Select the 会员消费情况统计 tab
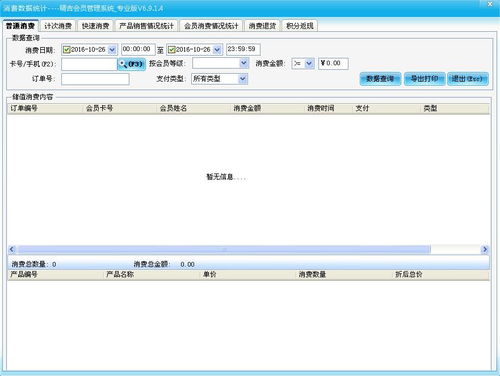Screen dimensions: 500x376 (x=211, y=26)
